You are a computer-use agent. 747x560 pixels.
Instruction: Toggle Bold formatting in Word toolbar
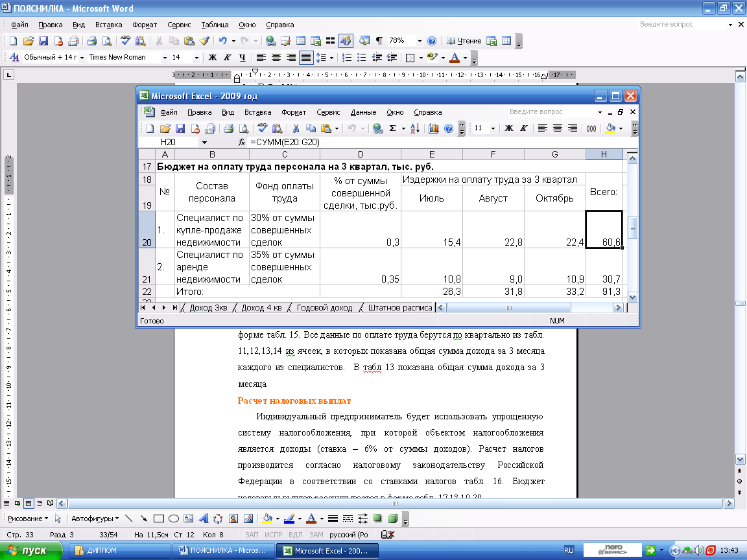click(x=212, y=58)
